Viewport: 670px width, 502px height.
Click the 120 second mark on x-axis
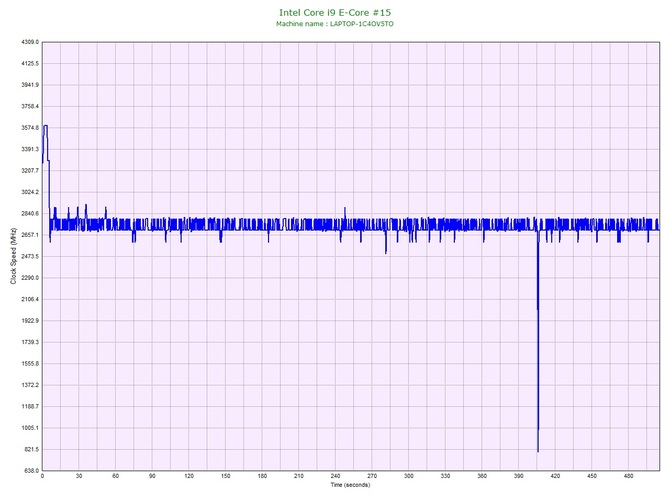coord(189,477)
